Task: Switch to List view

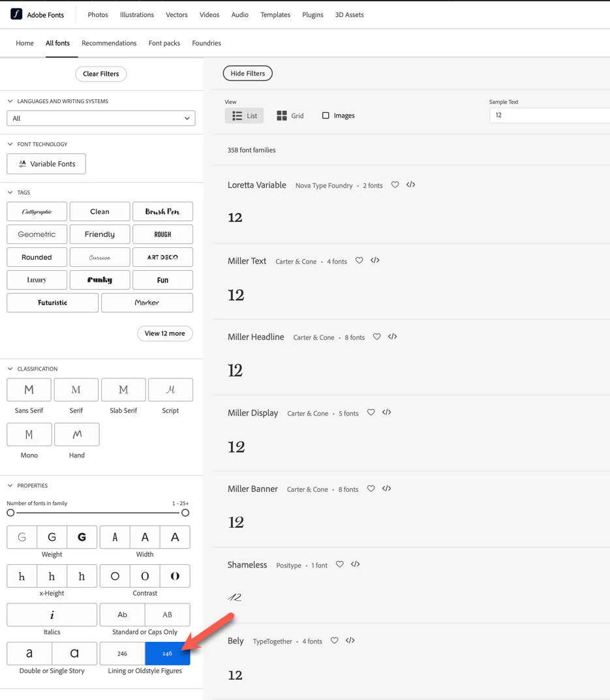Action: (x=244, y=115)
